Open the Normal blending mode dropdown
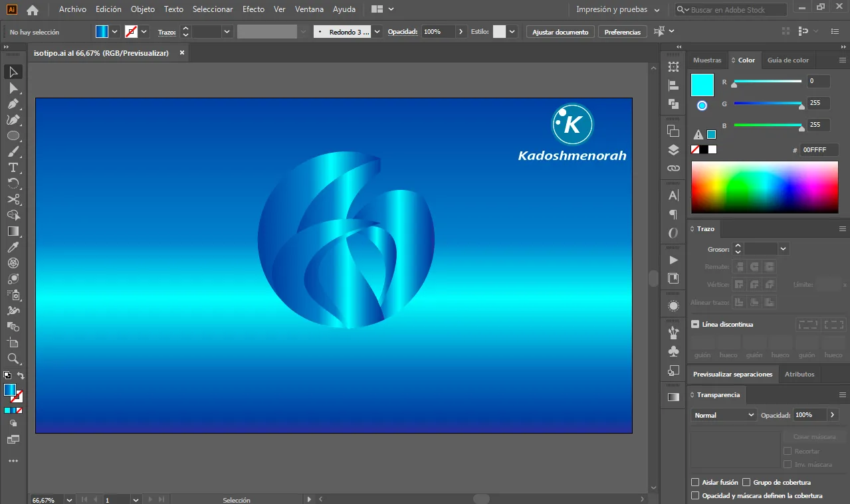This screenshot has height=504, width=850. 723,415
